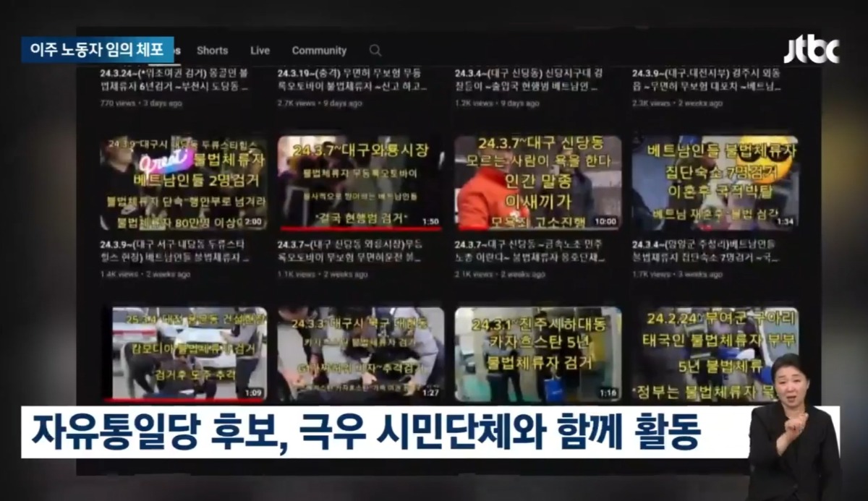The image size is (868, 501).
Task: Click the search magnifier icon beside Community
Action: click(375, 51)
